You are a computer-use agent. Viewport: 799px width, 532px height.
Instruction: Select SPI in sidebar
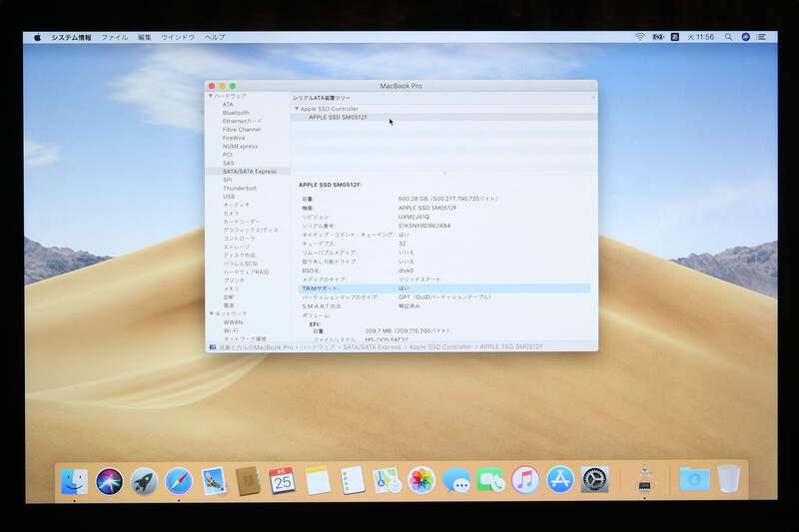(x=228, y=180)
